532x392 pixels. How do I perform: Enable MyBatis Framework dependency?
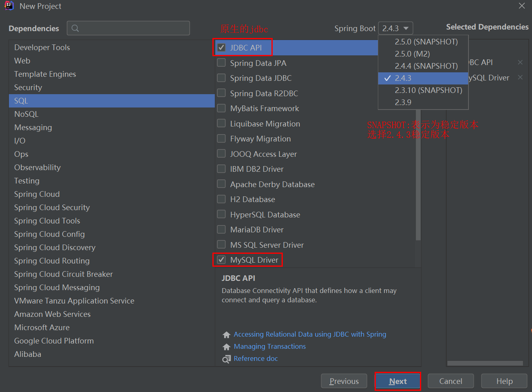221,108
